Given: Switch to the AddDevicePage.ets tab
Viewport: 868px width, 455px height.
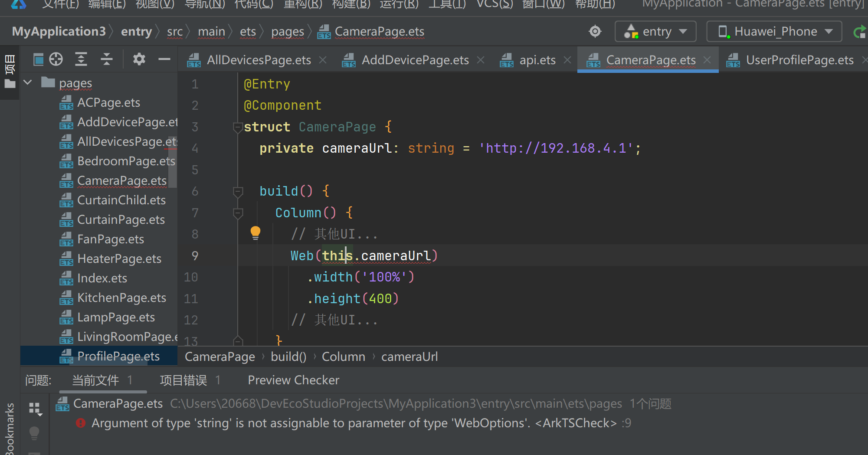Looking at the screenshot, I should [415, 60].
